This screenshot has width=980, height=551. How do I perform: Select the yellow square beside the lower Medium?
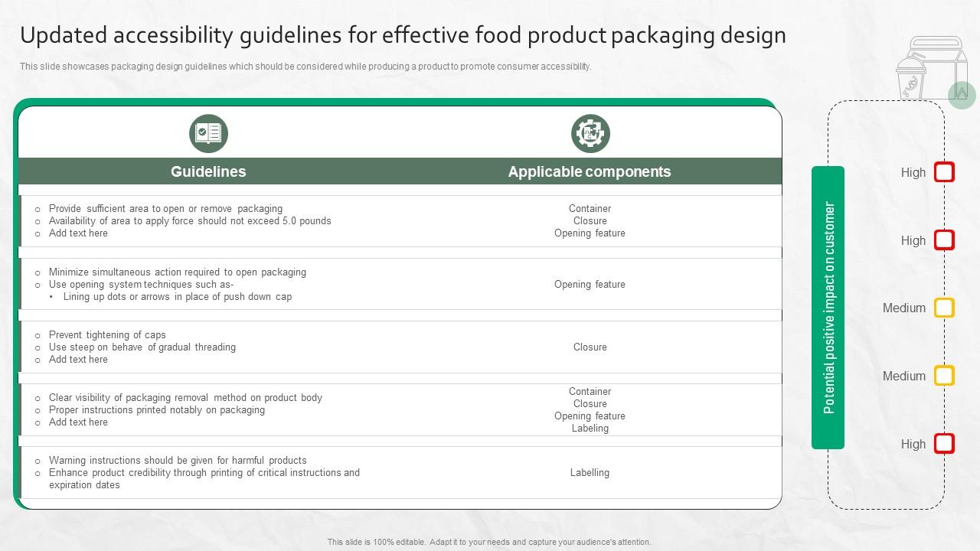click(x=944, y=376)
